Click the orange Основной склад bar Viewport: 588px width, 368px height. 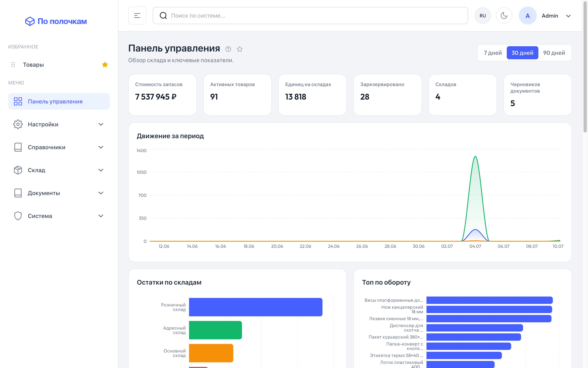click(x=211, y=353)
